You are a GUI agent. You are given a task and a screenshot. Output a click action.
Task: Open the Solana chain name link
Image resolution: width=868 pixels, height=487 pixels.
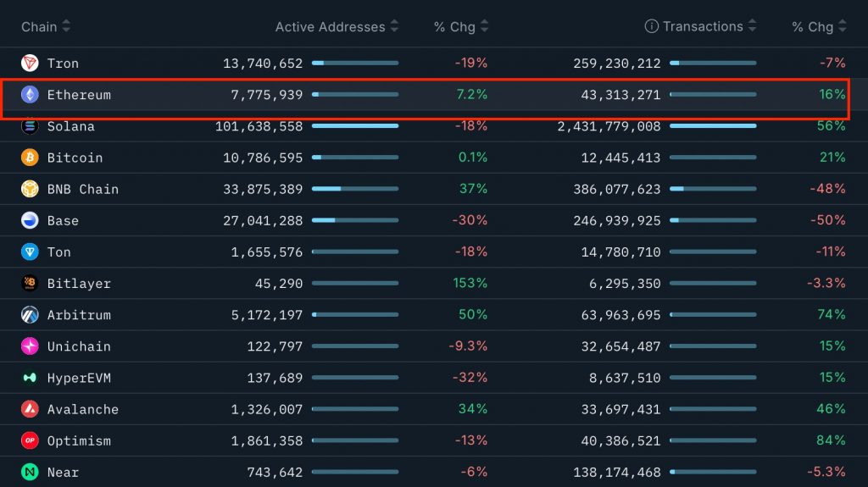pyautogui.click(x=71, y=127)
